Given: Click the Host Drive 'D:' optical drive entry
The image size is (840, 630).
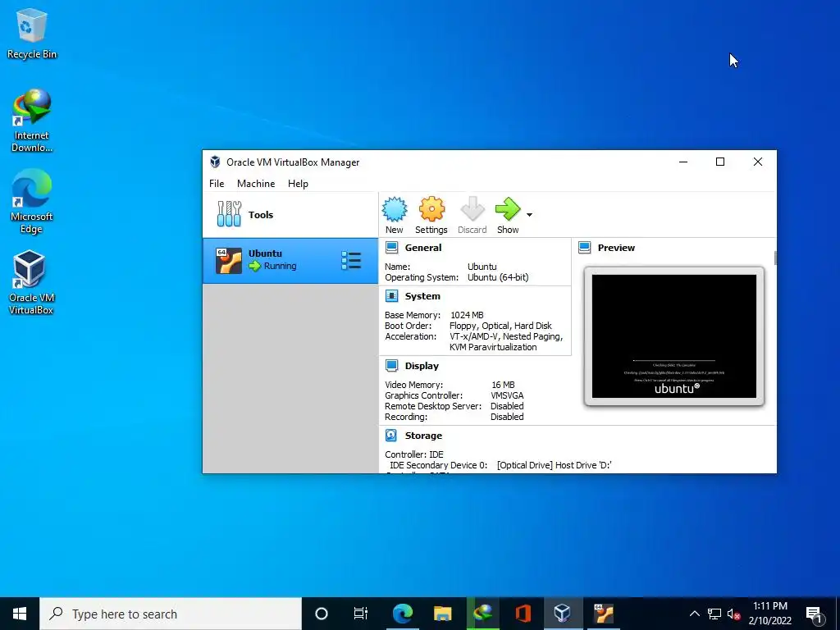Looking at the screenshot, I should [x=554, y=464].
